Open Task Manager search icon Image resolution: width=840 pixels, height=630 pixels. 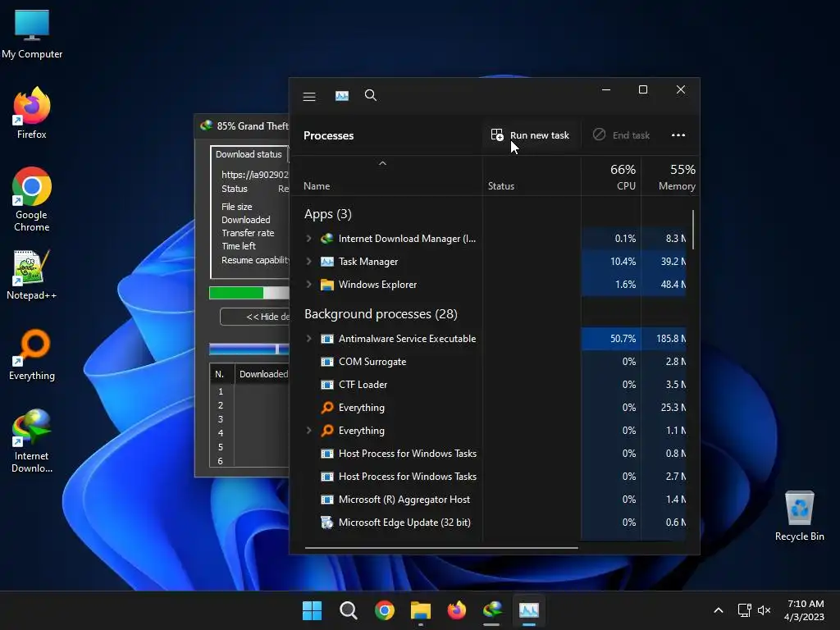(x=371, y=95)
